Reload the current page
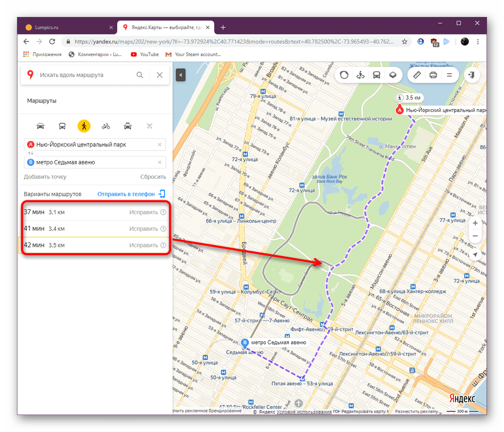Image resolution: width=504 pixels, height=432 pixels. (x=52, y=41)
